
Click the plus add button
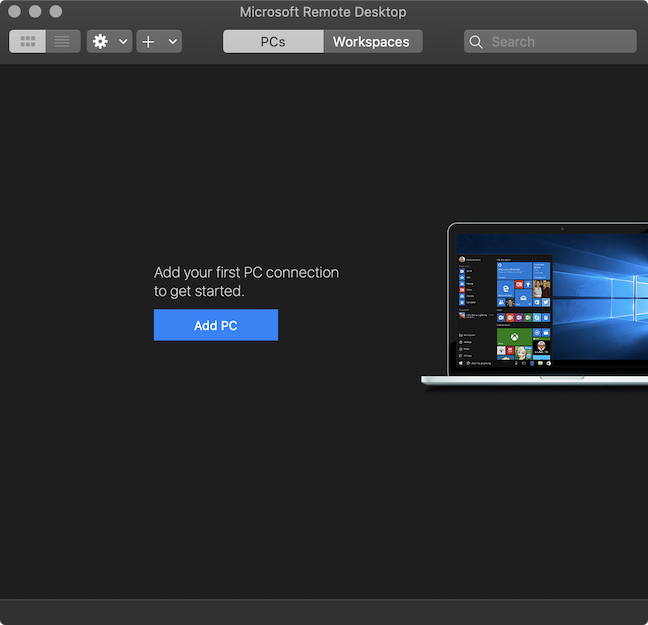pos(148,41)
